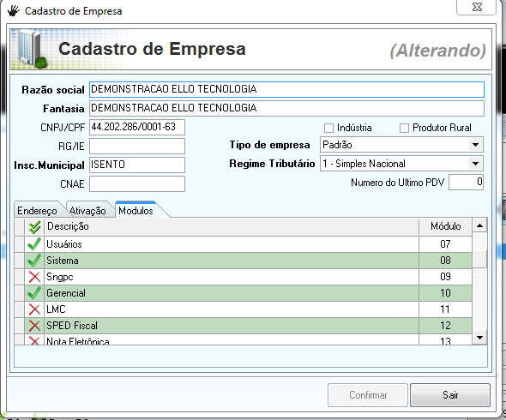The height and width of the screenshot is (420, 506).
Task: Toggle the red X on SPED Fiscal row
Action: point(34,326)
